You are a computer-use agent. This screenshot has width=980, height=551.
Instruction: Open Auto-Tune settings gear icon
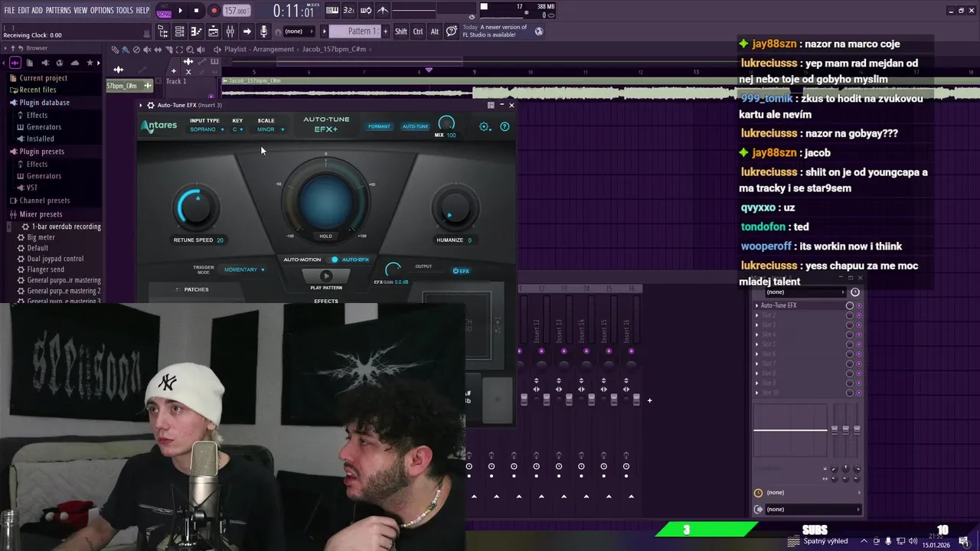485,126
